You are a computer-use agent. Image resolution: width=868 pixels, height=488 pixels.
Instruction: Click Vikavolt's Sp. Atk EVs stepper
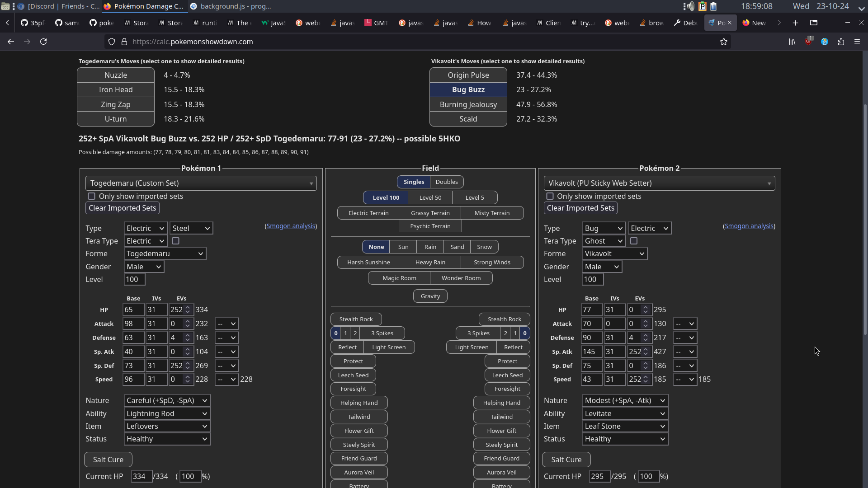tap(646, 352)
